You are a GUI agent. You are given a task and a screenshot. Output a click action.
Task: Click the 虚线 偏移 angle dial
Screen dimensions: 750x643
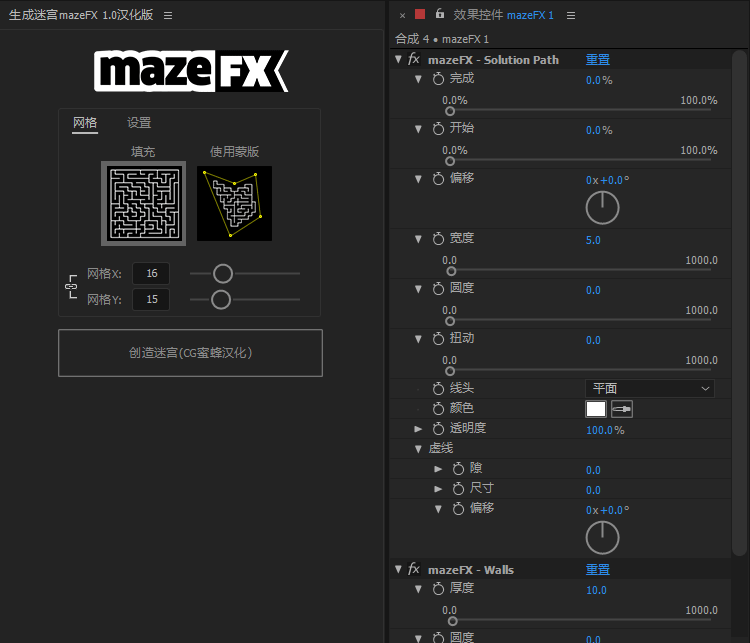pos(602,538)
